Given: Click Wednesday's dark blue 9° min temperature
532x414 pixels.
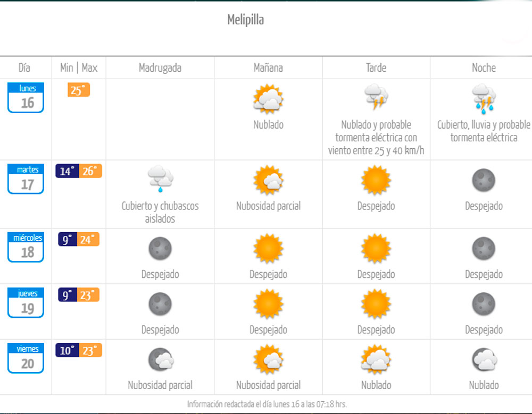Looking at the screenshot, I should [x=67, y=240].
